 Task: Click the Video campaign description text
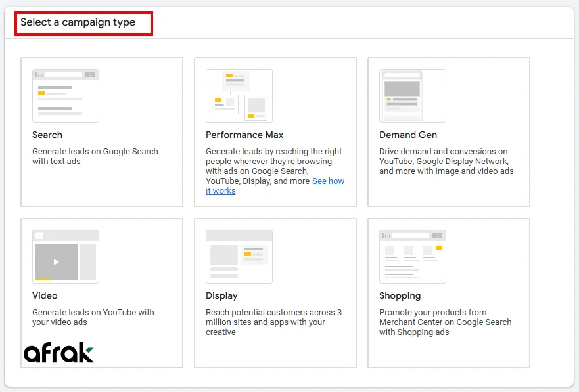(x=93, y=317)
